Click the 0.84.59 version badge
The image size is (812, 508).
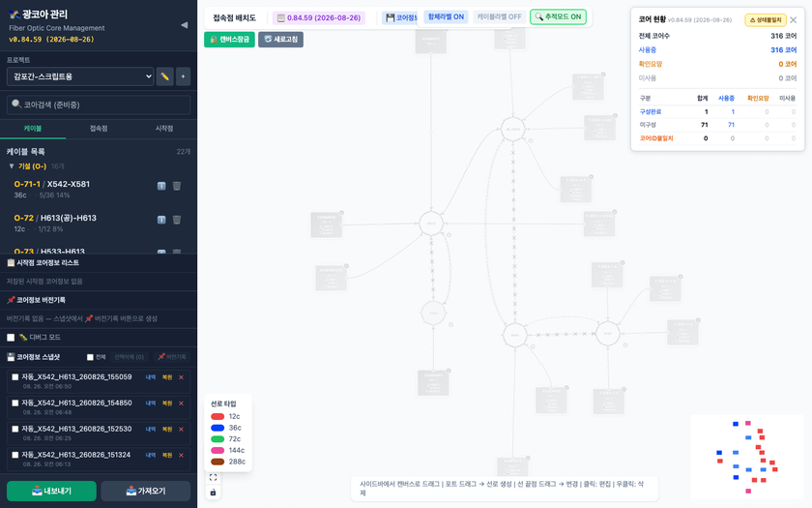[x=319, y=18]
